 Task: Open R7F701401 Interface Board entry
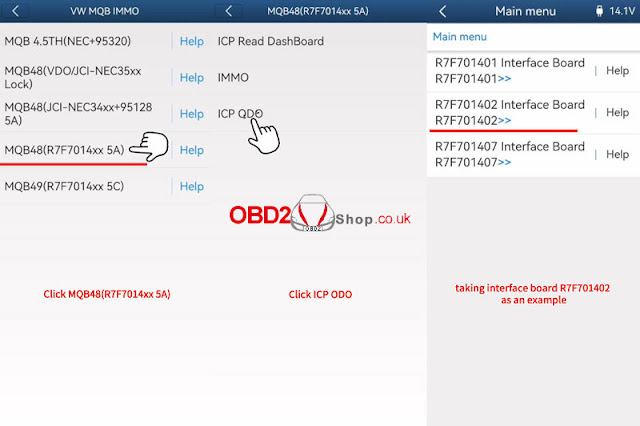click(510, 71)
